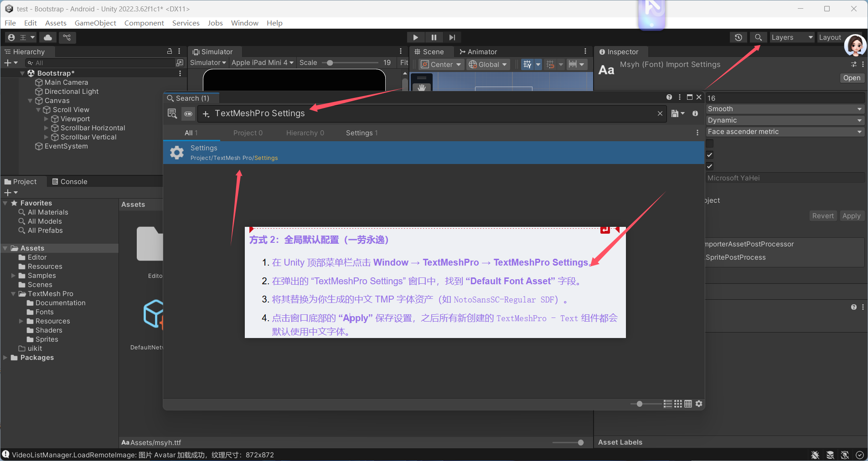Switch search results to table view icon
868x461 pixels.
[x=688, y=404]
